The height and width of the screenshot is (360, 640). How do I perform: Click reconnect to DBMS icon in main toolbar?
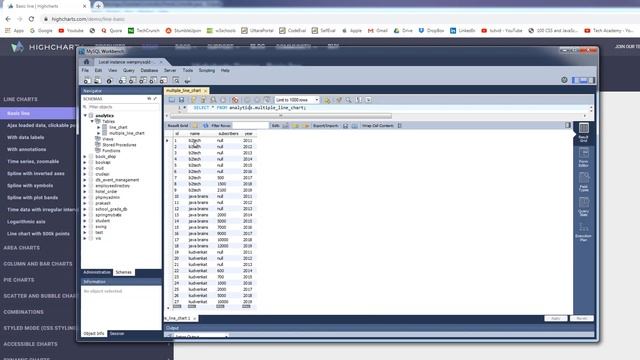pos(187,81)
